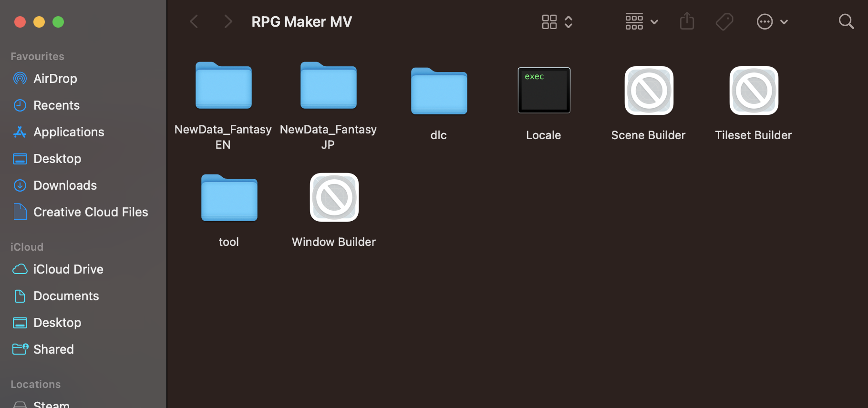868x408 pixels.
Task: Click the iCloud Drive cloud icon
Action: click(x=20, y=269)
